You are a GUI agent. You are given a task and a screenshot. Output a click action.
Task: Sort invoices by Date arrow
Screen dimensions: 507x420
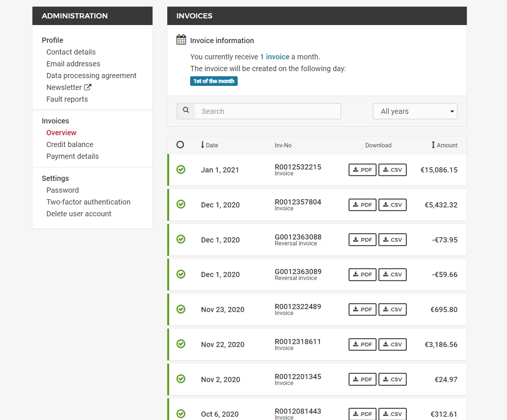(x=202, y=145)
